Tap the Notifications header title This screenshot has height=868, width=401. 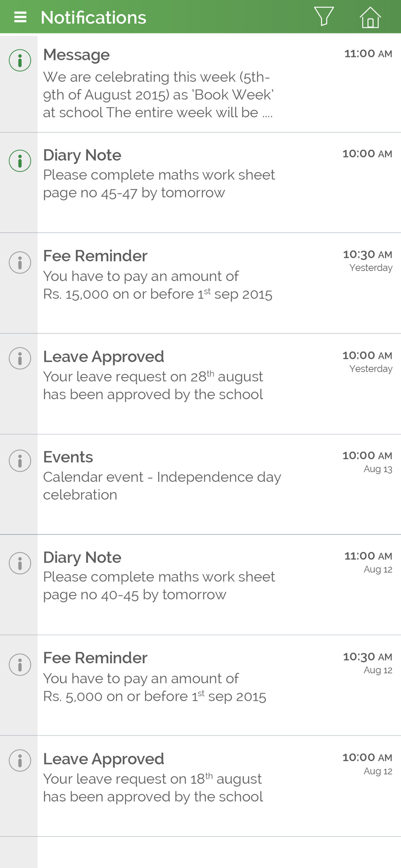93,17
